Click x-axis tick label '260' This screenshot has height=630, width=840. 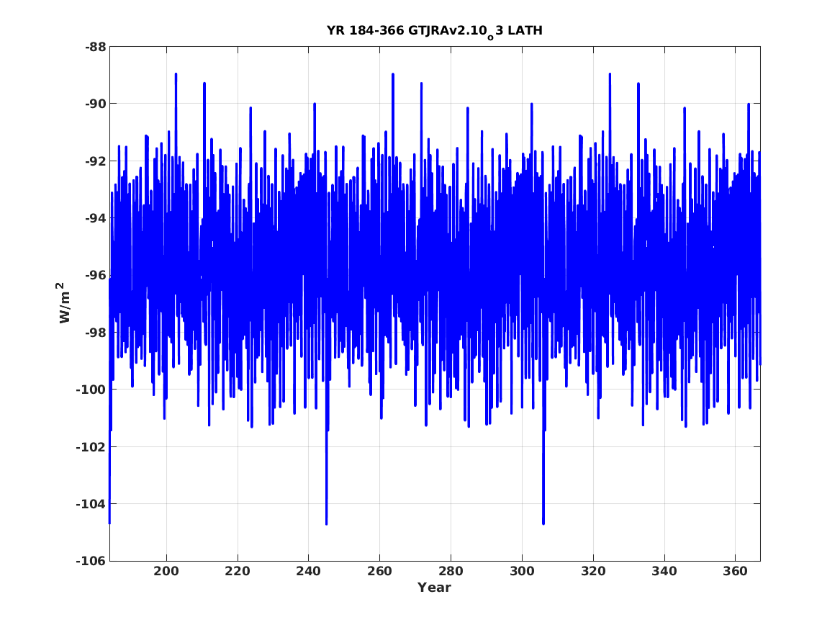tap(379, 571)
